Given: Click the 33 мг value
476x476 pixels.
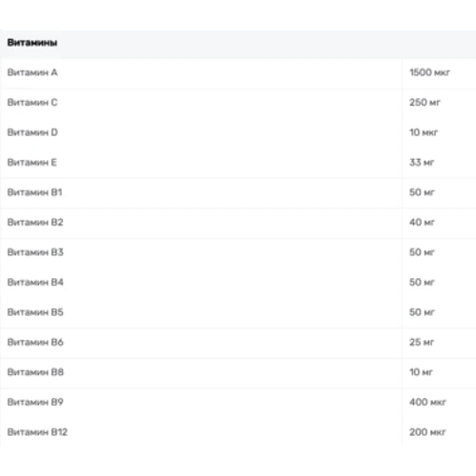Looking at the screenshot, I should (x=422, y=162).
